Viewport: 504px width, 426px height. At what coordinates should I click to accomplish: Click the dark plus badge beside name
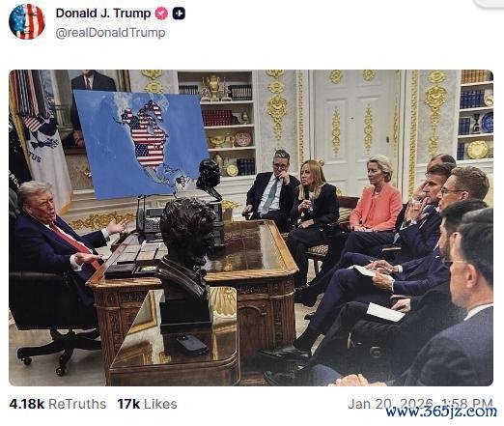[x=179, y=14]
